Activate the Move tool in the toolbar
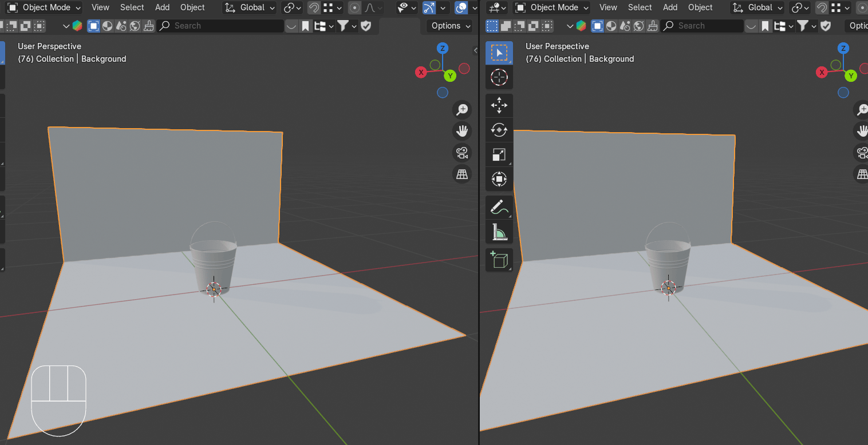The width and height of the screenshot is (868, 445). click(499, 105)
